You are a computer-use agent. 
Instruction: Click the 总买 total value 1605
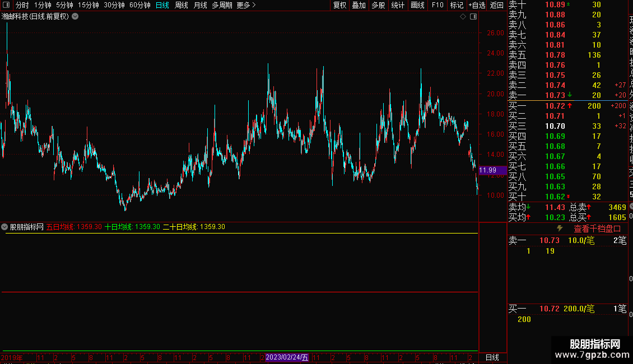click(x=617, y=217)
